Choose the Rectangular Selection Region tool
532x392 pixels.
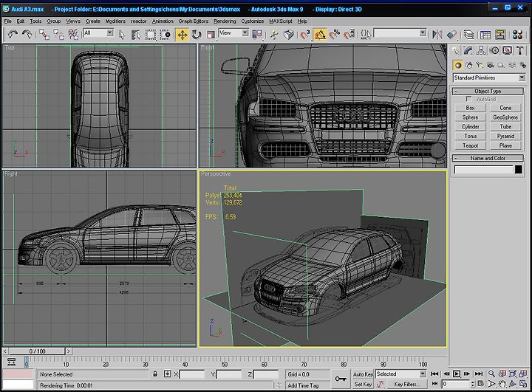point(151,35)
